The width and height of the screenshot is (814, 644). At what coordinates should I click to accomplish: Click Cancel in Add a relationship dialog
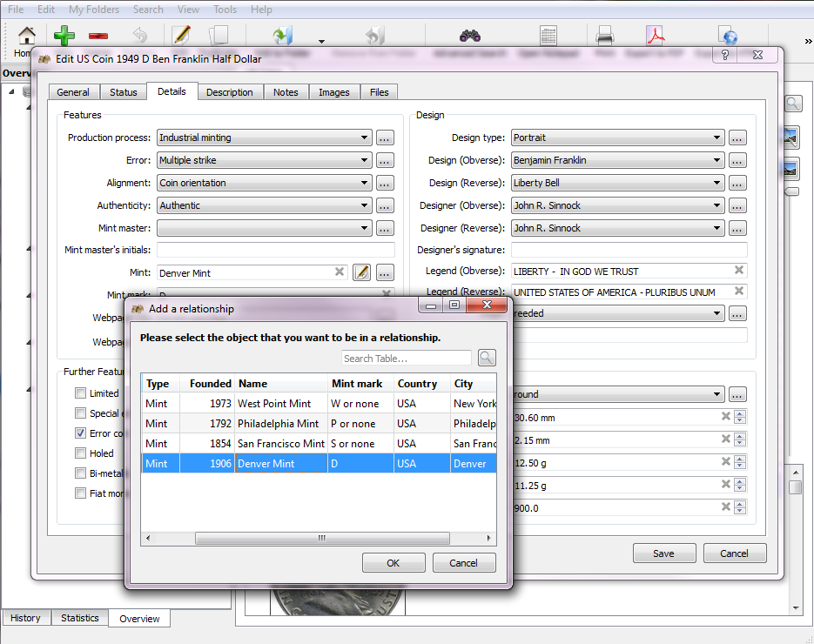point(463,562)
